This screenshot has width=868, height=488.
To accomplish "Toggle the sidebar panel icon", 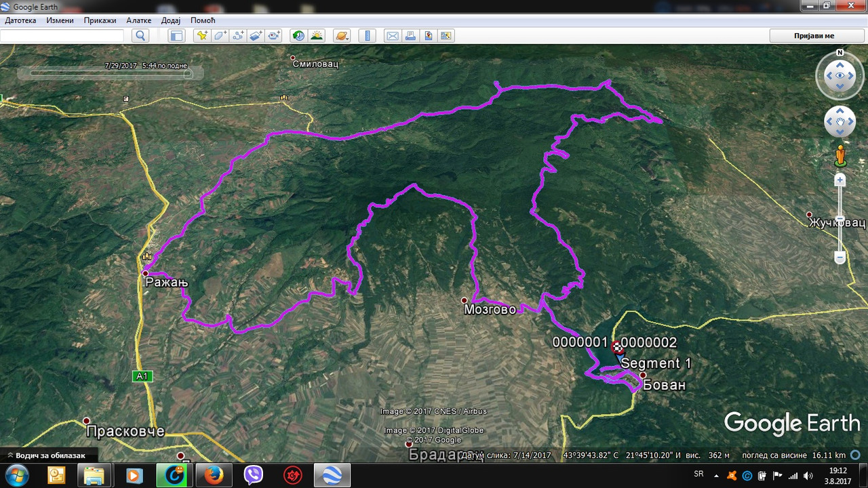I will tap(176, 36).
